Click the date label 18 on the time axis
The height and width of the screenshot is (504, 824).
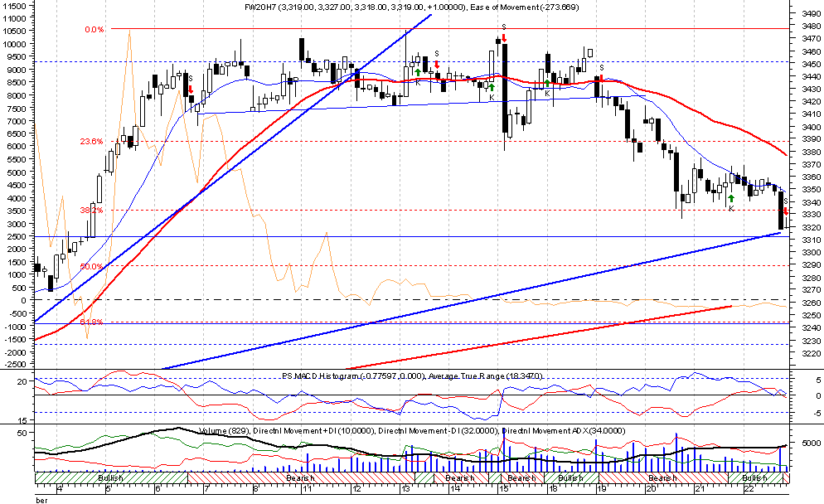(553, 489)
